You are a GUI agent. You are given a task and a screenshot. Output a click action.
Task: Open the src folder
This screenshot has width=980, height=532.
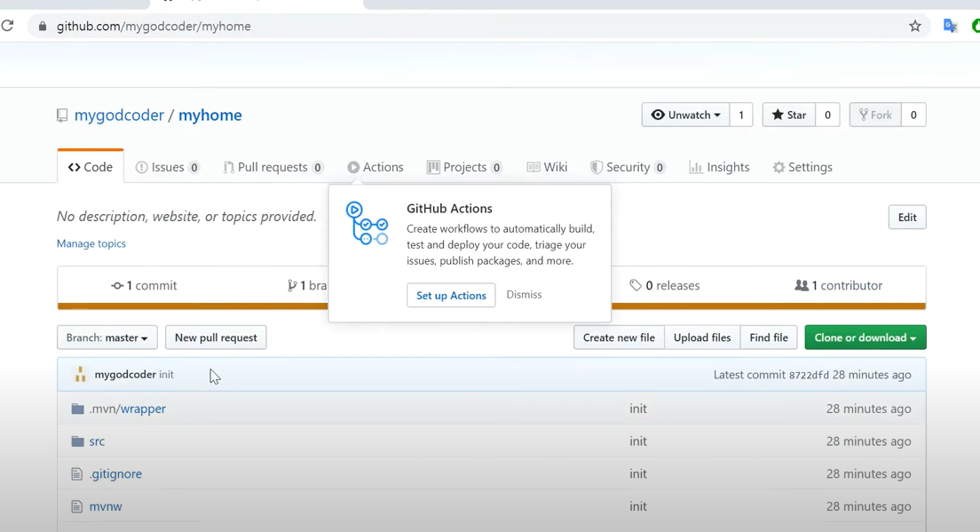tap(97, 441)
